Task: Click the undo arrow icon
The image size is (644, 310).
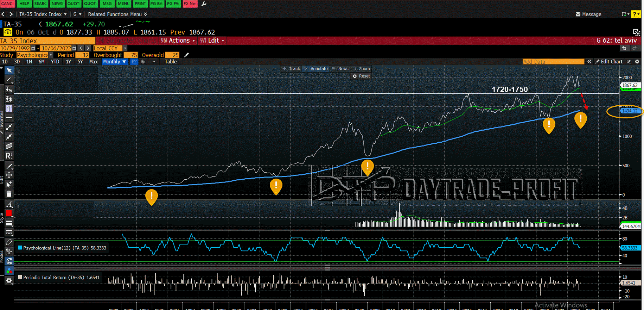Action: [624, 48]
